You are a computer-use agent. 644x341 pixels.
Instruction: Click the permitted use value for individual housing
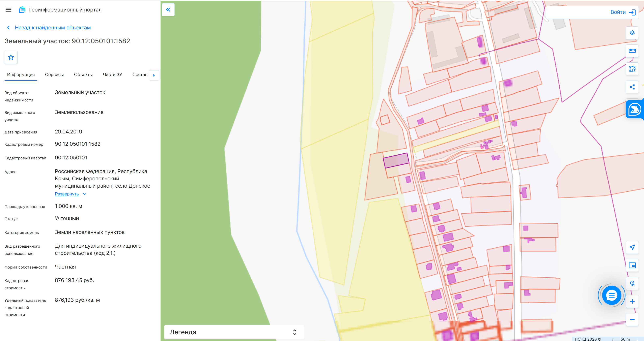click(98, 250)
